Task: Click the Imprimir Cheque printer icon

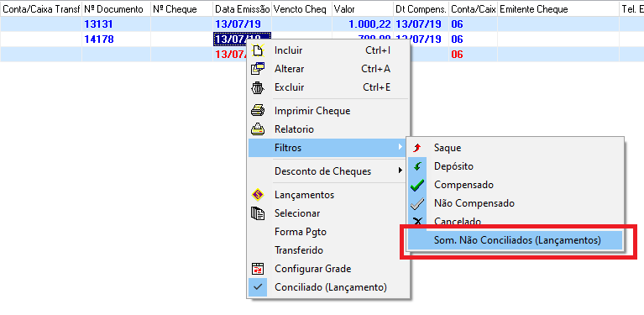Action: pos(258,111)
